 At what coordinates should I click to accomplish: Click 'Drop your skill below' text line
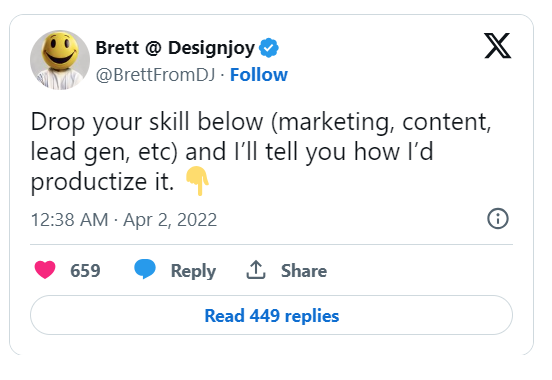click(147, 122)
